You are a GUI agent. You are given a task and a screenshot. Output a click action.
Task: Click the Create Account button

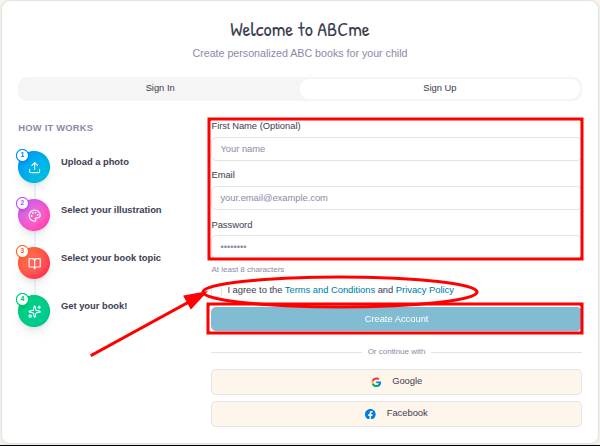point(396,319)
